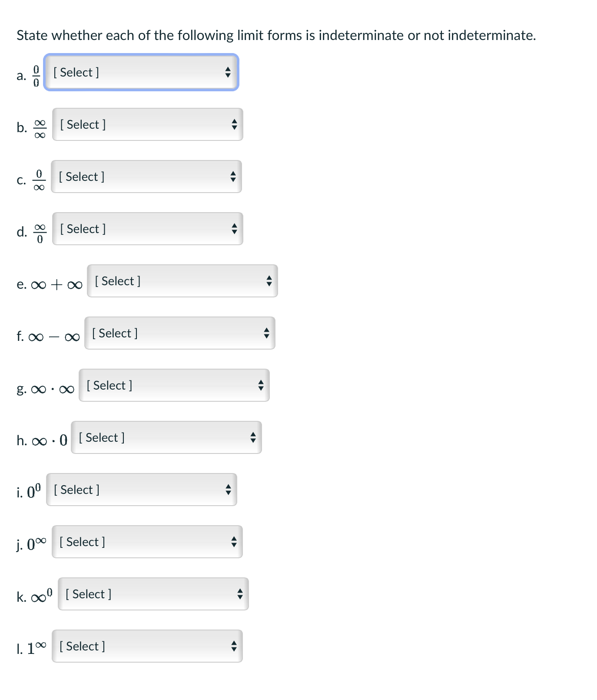The height and width of the screenshot is (700, 597).
Task: Open the dropdown for 0^0
Action: (141, 490)
